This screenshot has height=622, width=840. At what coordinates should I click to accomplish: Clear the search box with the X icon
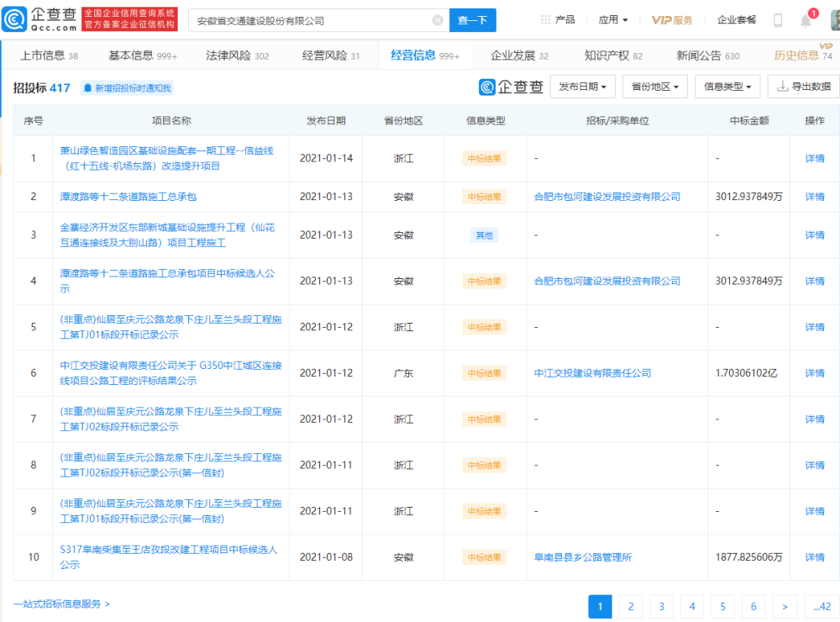tap(438, 20)
